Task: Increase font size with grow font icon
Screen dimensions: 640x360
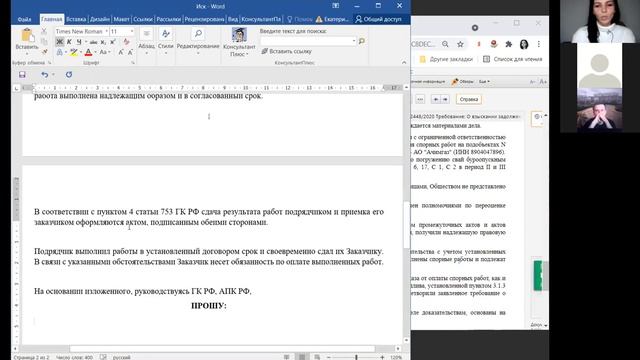Action: click(121, 52)
